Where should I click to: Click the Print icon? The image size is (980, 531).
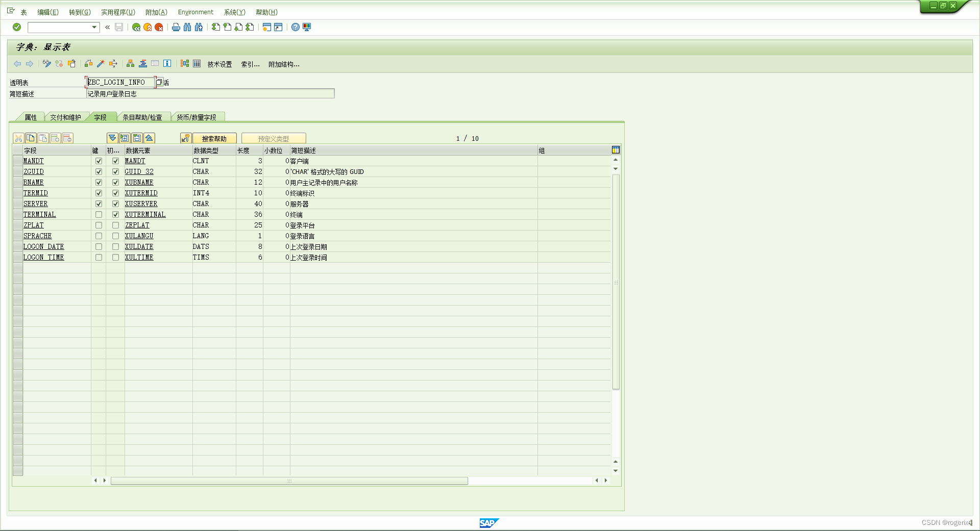pos(176,27)
